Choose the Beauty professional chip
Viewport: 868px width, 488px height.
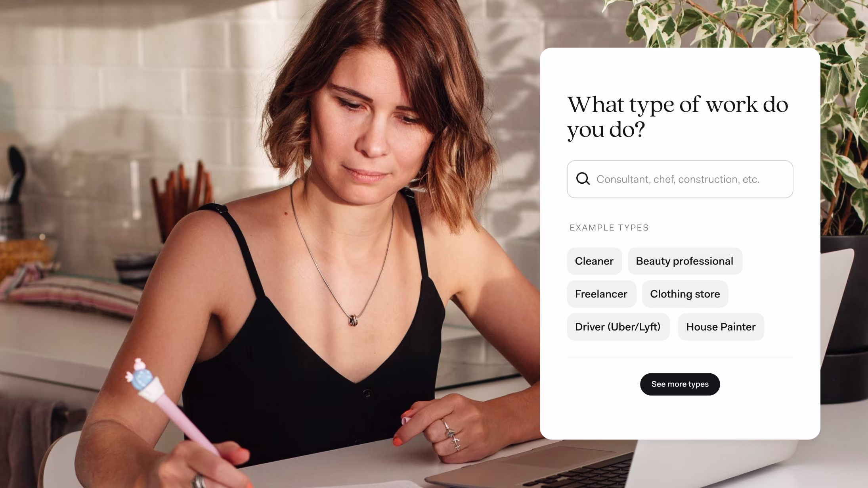(684, 261)
